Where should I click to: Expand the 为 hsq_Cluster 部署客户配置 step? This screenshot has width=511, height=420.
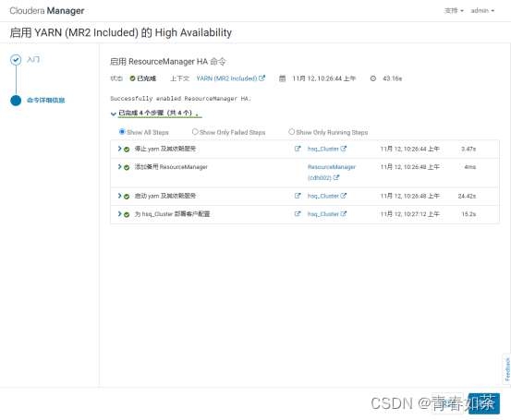119,213
